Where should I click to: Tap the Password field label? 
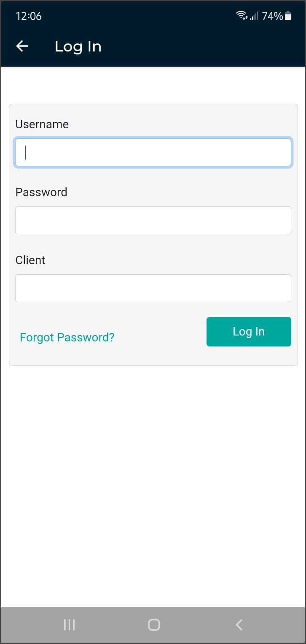[41, 192]
